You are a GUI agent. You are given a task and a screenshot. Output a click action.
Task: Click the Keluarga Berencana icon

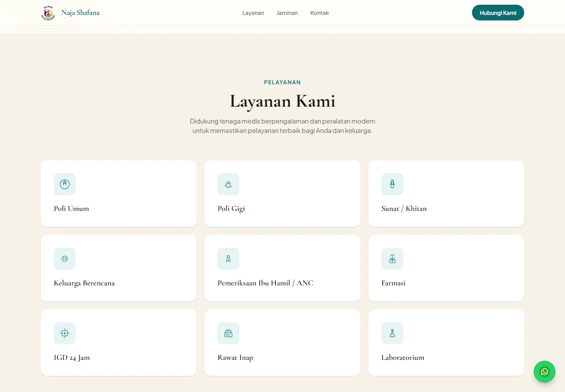click(x=65, y=259)
